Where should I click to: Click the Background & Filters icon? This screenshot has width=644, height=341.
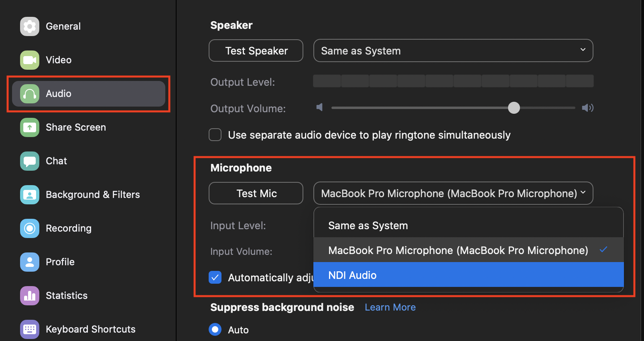(30, 195)
